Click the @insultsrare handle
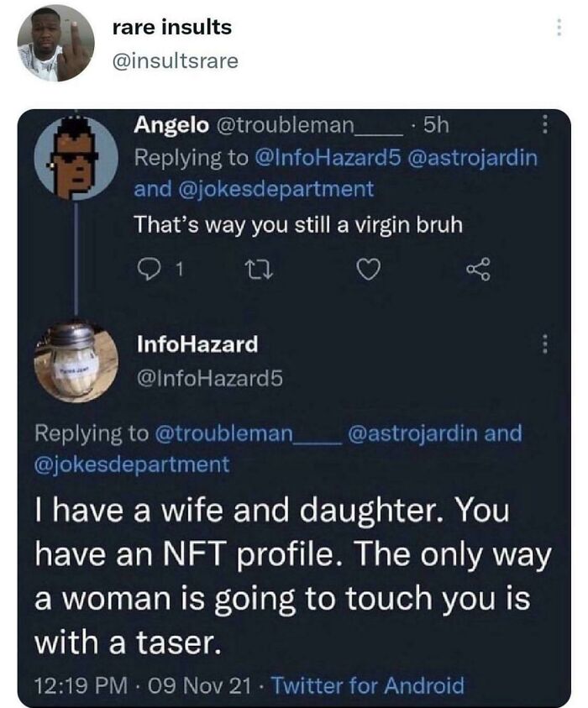Viewport: 588px width, 708px height. tap(175, 60)
